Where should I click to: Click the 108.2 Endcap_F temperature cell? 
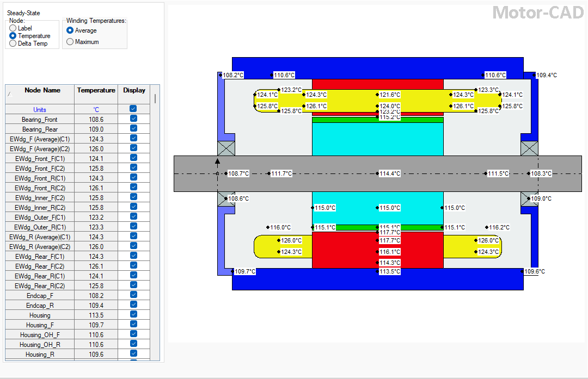96,296
